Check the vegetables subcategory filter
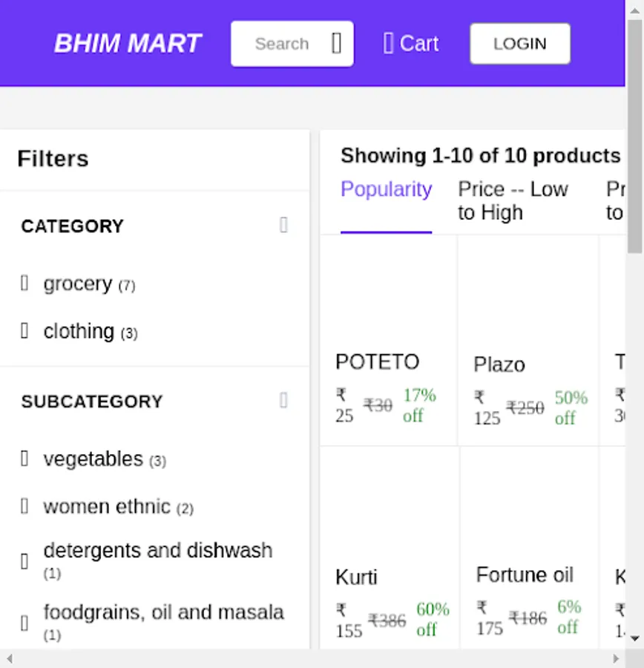The image size is (644, 668). [x=24, y=459]
